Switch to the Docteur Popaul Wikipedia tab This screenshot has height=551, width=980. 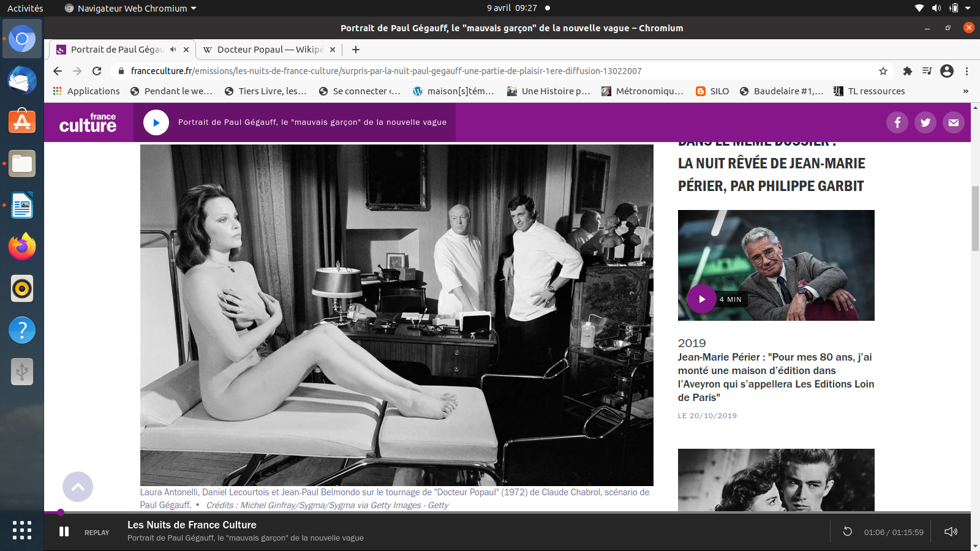[x=263, y=50]
